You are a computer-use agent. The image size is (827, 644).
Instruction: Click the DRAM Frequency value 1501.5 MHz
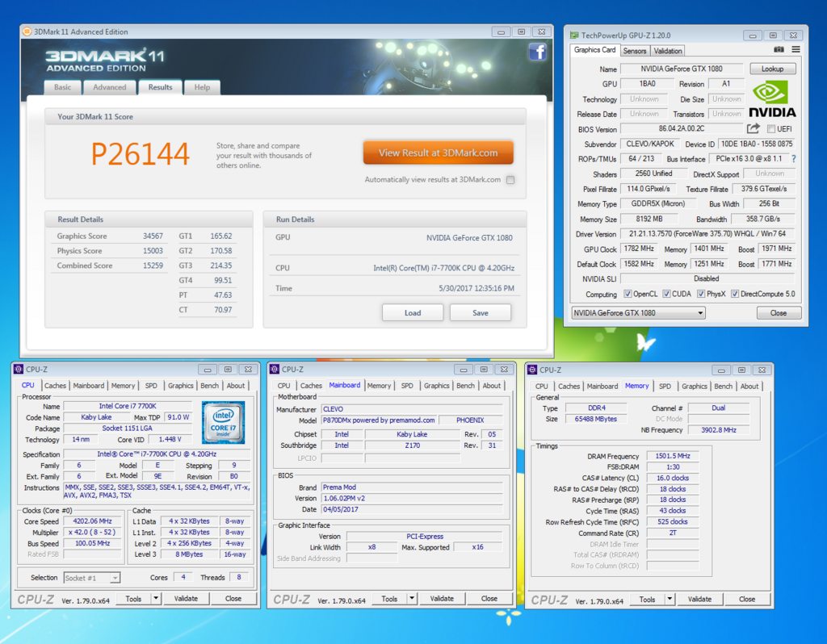(x=673, y=456)
